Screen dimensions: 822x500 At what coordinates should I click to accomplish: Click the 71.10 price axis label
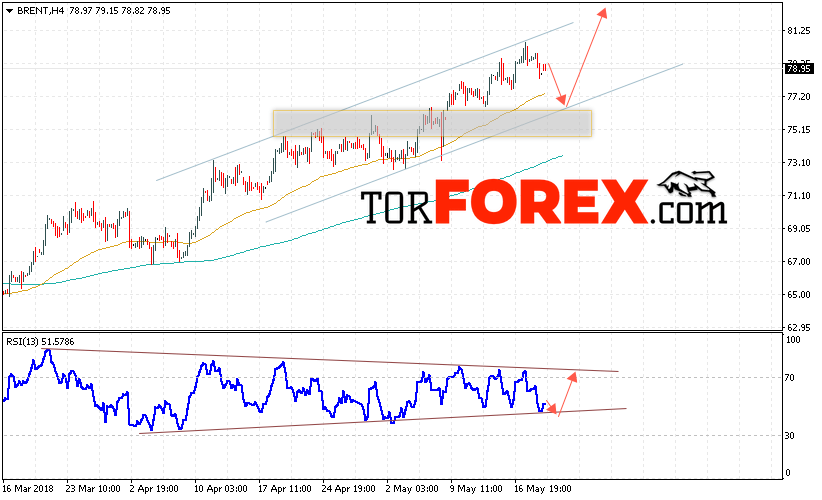pos(798,196)
